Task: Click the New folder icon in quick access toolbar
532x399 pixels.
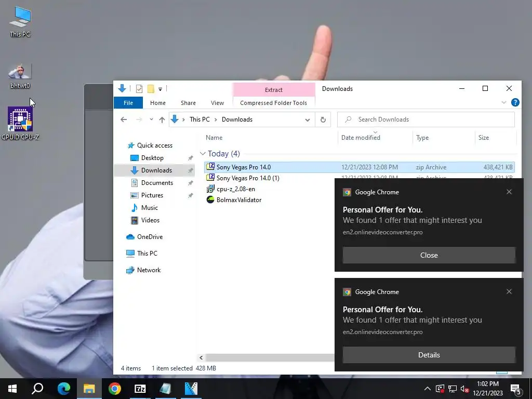Action: coord(151,89)
